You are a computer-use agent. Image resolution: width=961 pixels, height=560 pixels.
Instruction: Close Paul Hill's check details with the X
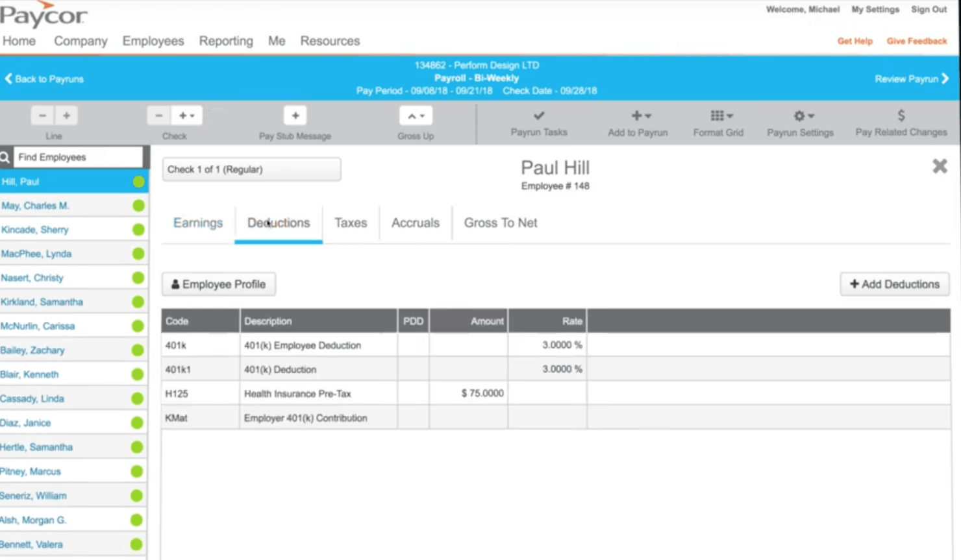click(x=939, y=166)
